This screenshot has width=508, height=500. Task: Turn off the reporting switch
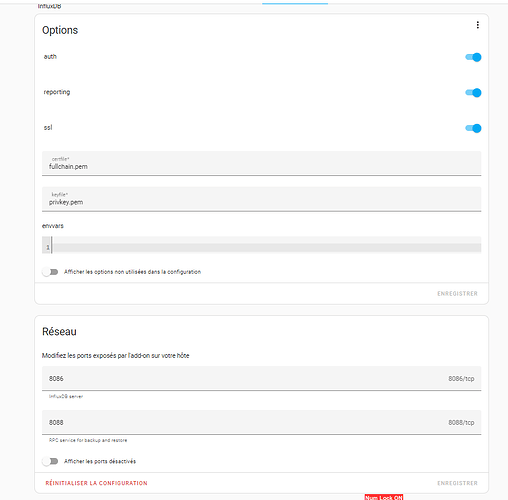pos(473,93)
